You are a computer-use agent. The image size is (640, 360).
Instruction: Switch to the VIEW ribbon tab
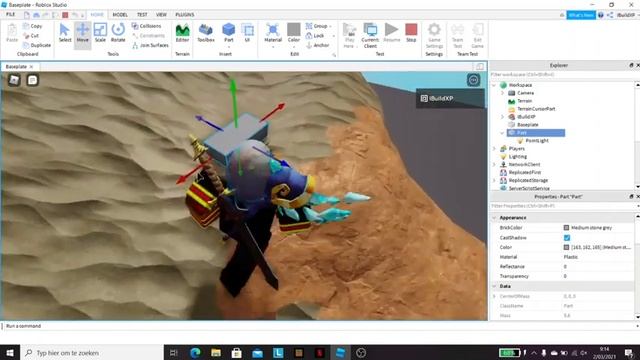(x=161, y=15)
